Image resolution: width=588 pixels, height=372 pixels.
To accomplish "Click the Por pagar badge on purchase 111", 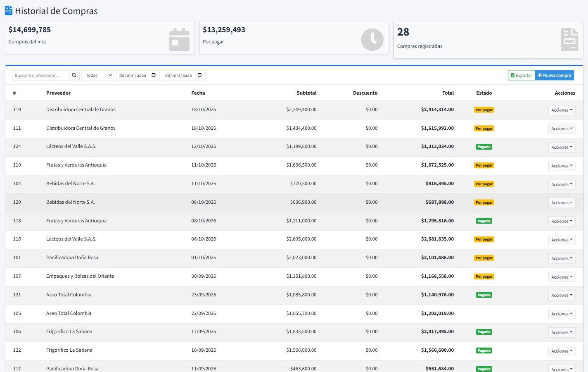I will point(484,129).
